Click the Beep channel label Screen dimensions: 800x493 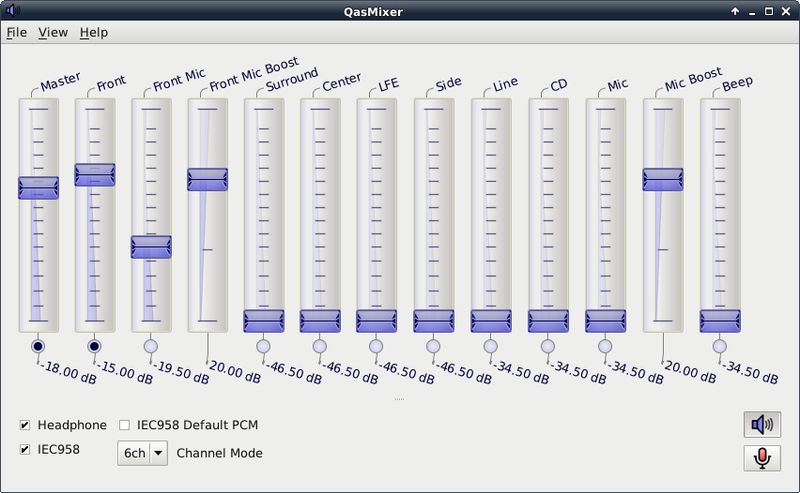coord(737,83)
